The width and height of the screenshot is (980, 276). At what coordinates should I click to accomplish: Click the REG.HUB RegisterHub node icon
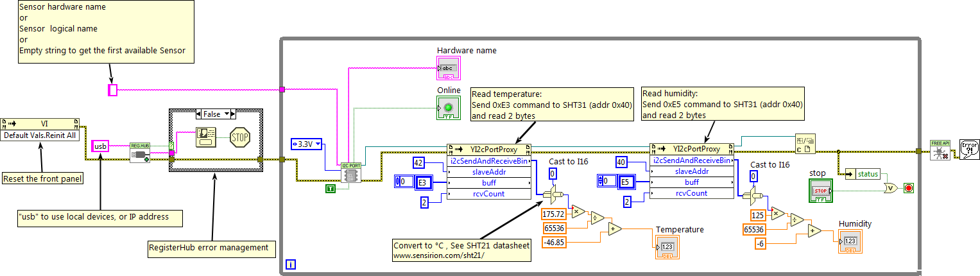[x=140, y=153]
